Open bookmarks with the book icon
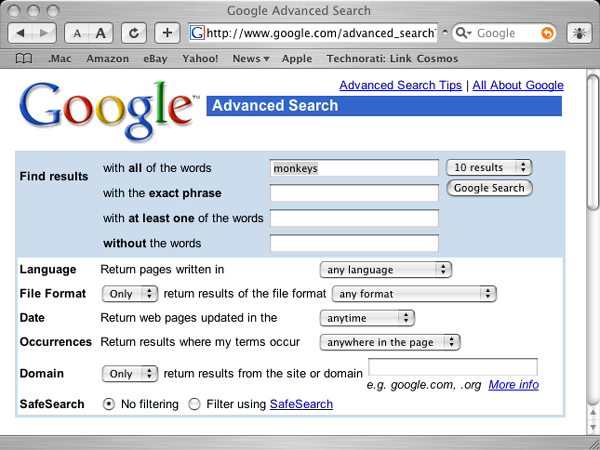The width and height of the screenshot is (600, 450). [24, 59]
